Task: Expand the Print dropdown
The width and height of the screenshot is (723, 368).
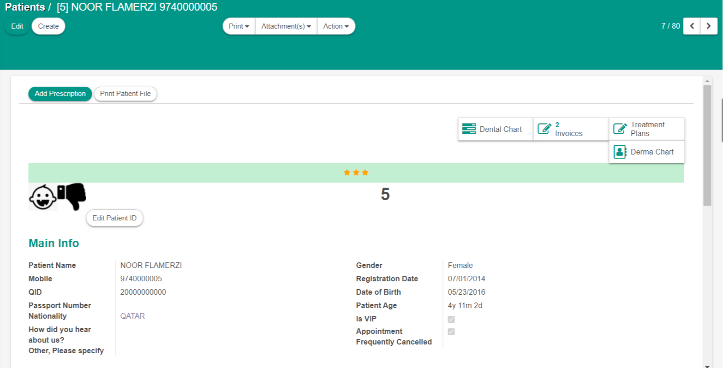Action: coord(239,26)
